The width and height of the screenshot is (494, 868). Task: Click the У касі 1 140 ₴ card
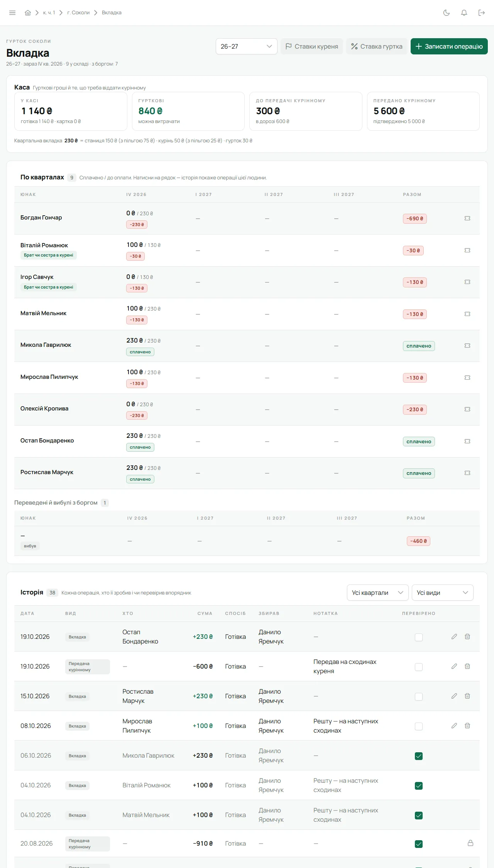click(x=71, y=111)
